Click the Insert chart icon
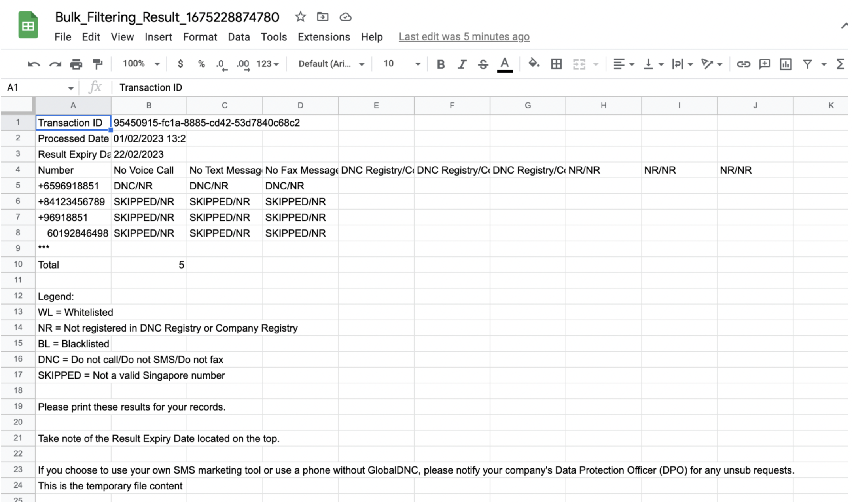 pyautogui.click(x=786, y=64)
